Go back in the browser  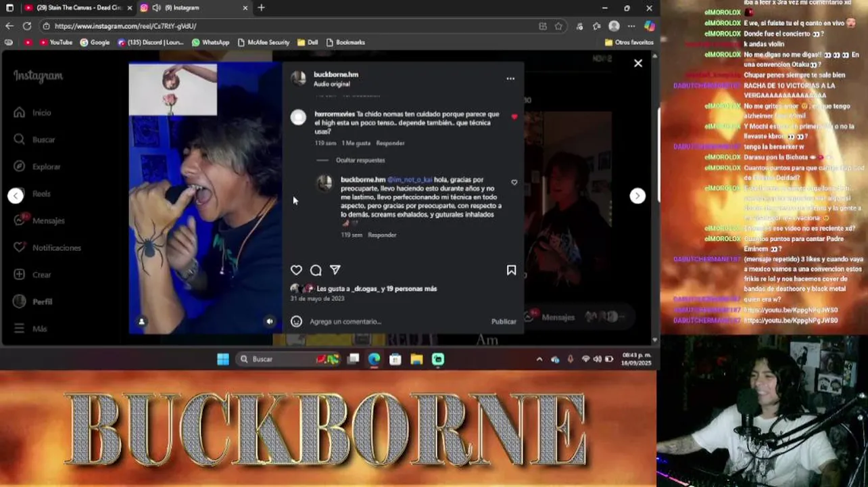tap(9, 26)
